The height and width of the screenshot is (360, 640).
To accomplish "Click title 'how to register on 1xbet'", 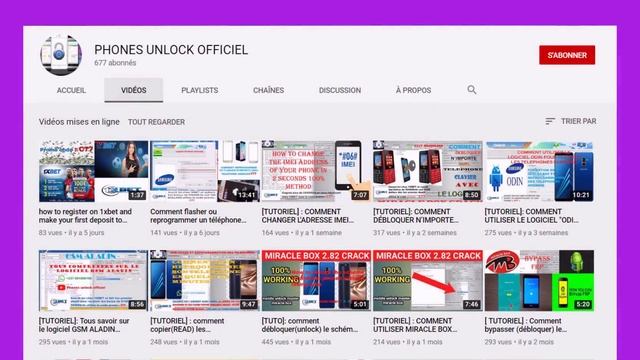I will point(85,216).
